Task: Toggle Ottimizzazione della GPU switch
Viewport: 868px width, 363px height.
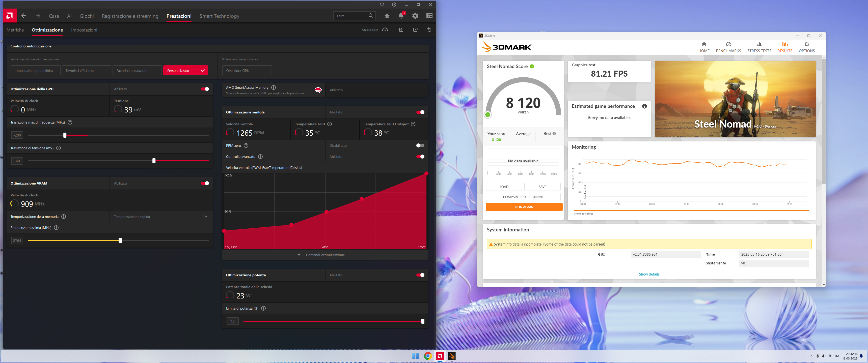Action: pyautogui.click(x=205, y=89)
